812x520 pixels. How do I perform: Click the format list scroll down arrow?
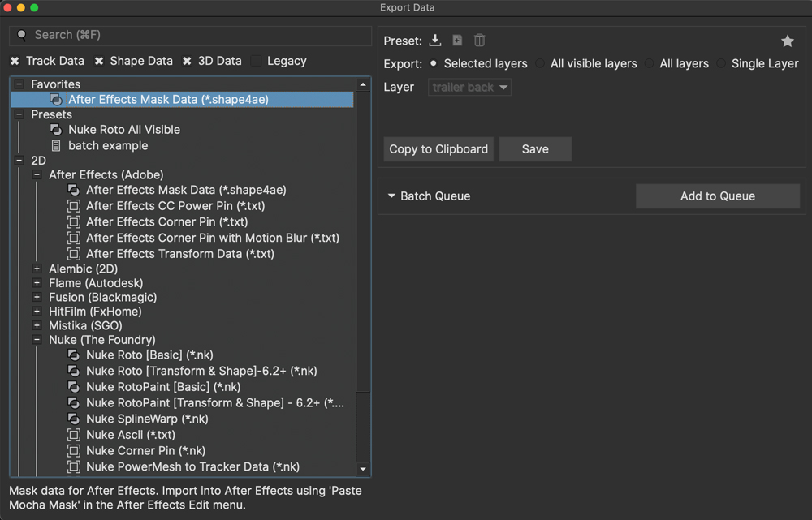(363, 469)
